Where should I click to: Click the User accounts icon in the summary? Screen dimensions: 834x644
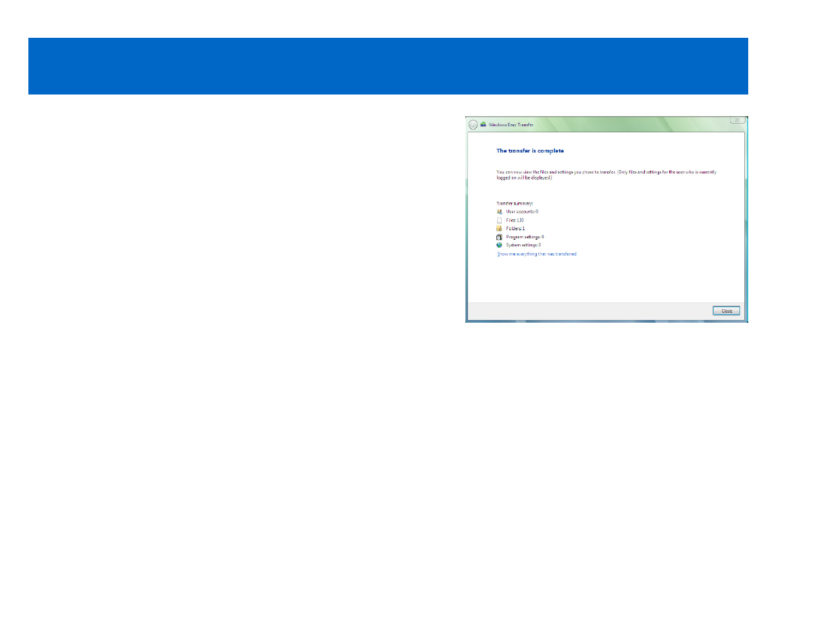click(500, 212)
